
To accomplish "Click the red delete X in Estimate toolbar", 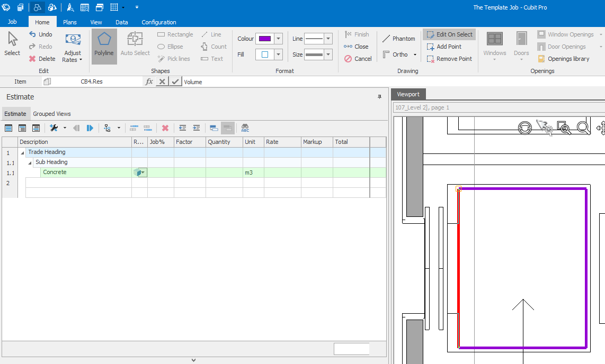I will pyautogui.click(x=165, y=128).
